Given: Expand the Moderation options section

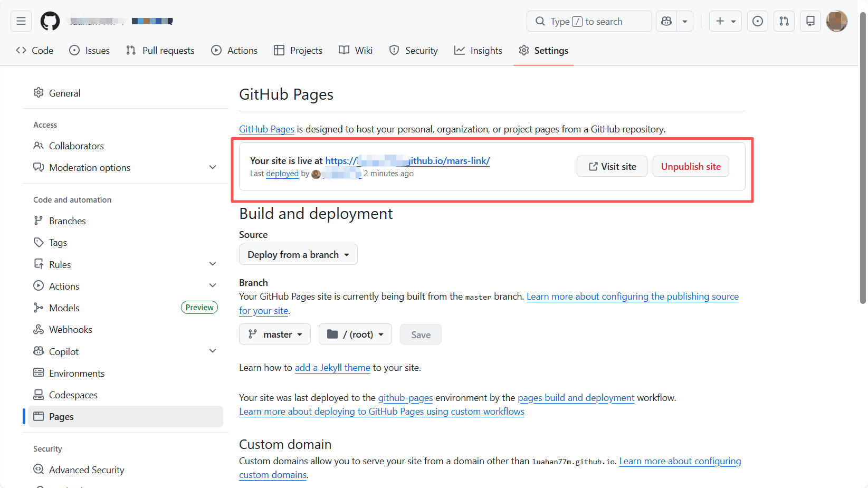Looking at the screenshot, I should (x=213, y=167).
